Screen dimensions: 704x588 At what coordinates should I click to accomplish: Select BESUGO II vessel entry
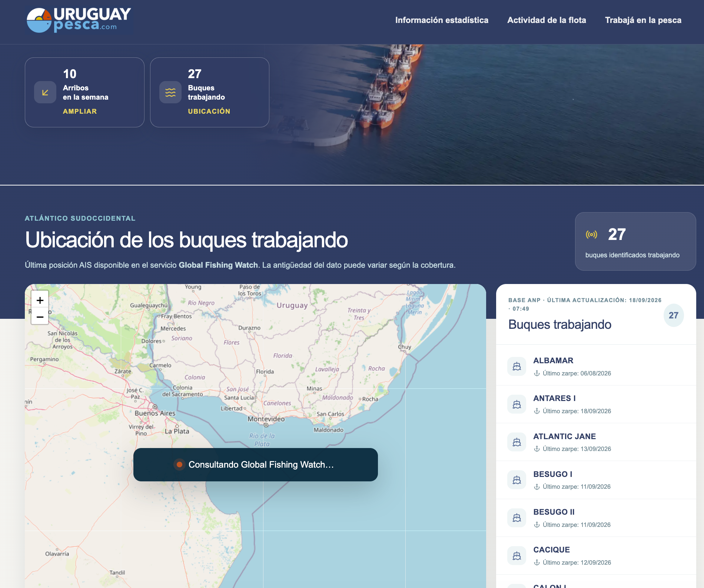(596, 518)
